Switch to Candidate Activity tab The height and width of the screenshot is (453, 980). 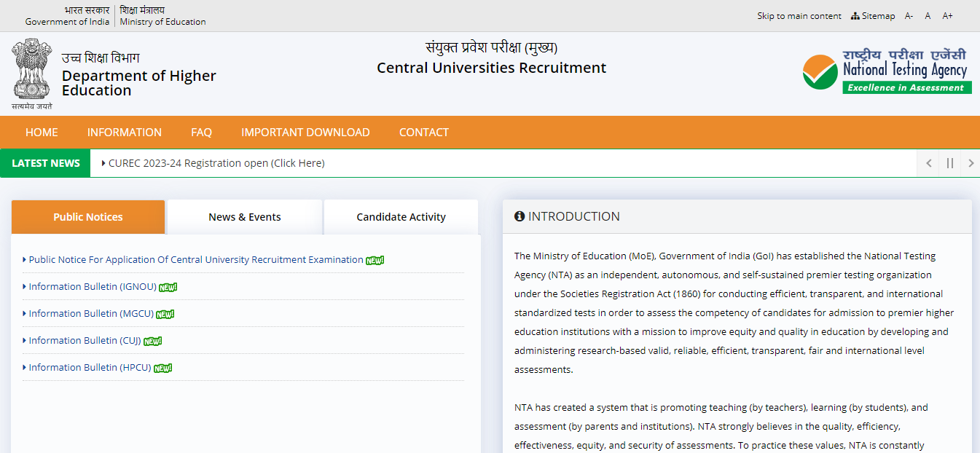point(401,217)
